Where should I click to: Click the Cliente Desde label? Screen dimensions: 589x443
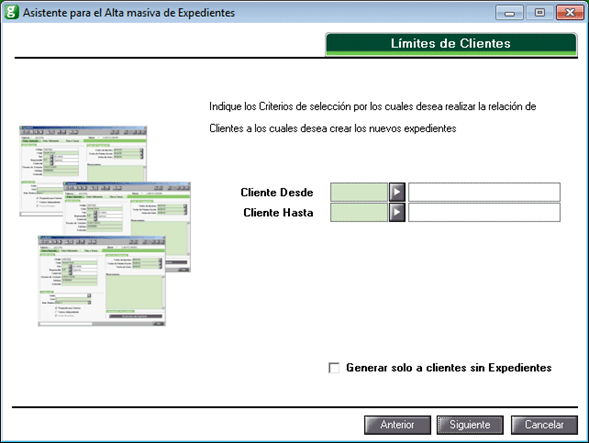click(x=277, y=192)
